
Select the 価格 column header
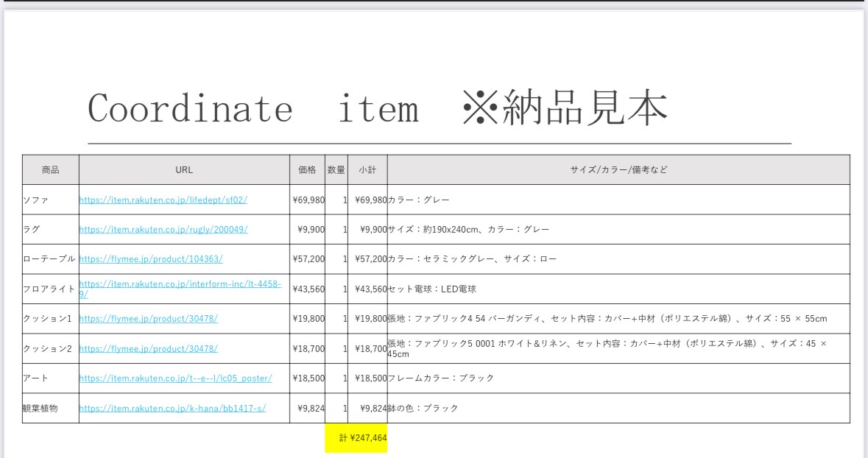(x=307, y=170)
